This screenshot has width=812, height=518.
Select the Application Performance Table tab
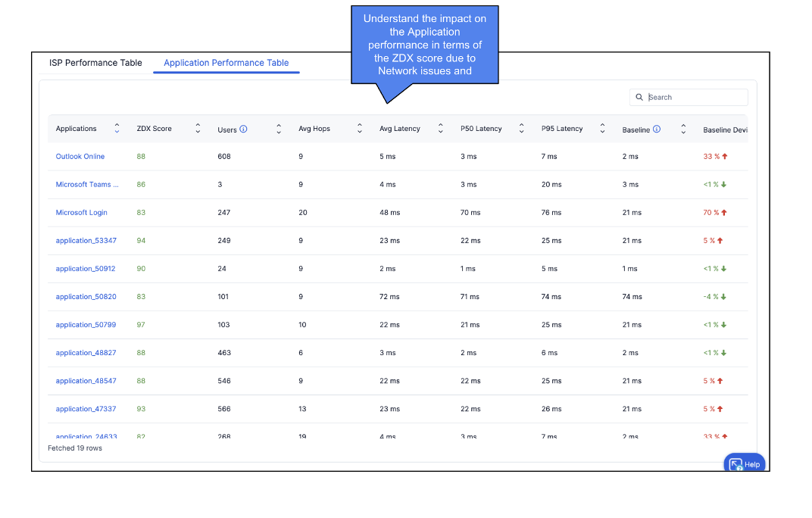point(226,63)
